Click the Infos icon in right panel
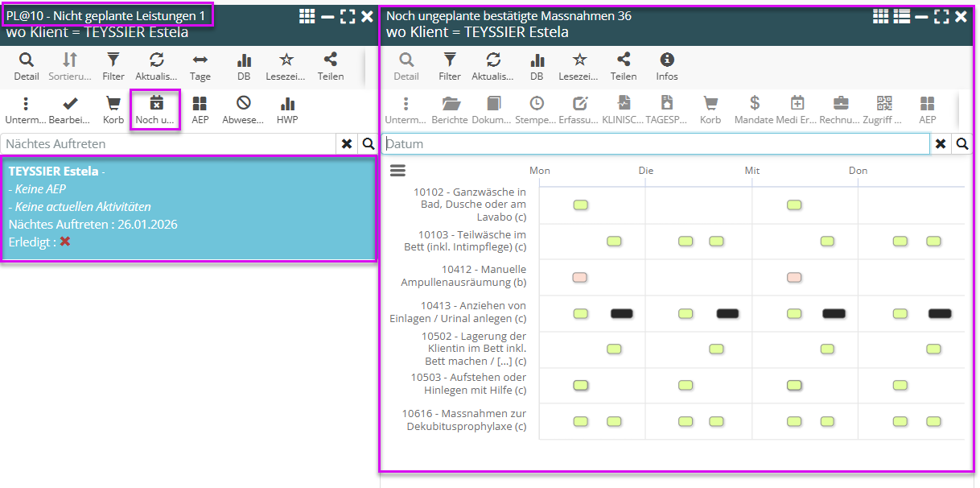 point(667,66)
